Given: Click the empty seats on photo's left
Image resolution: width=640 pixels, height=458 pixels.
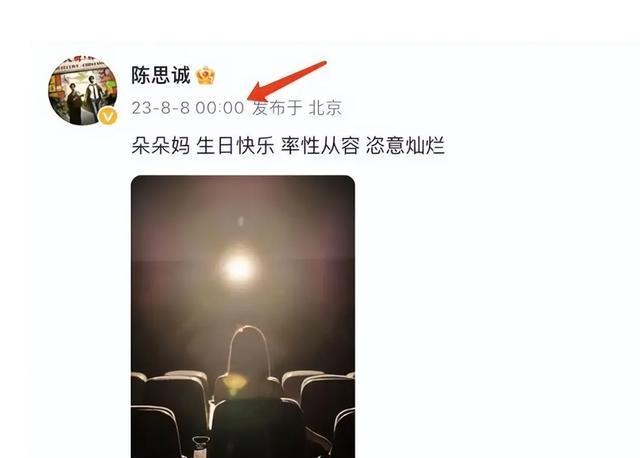Looking at the screenshot, I should (170, 412).
